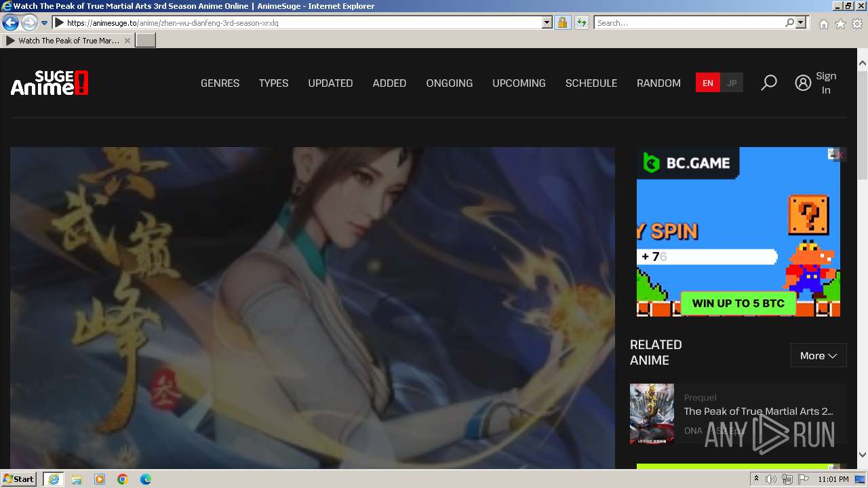The width and height of the screenshot is (868, 488).
Task: Click the IE Search box
Action: click(x=689, y=23)
